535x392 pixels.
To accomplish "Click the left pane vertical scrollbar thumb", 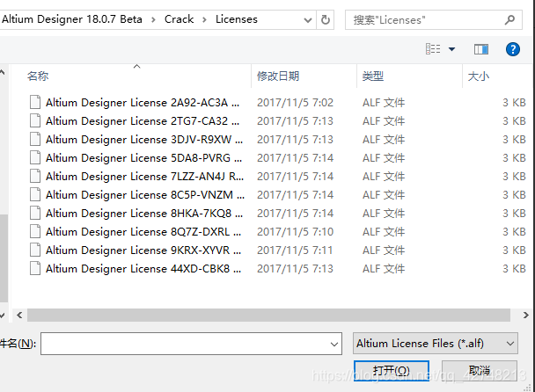I will coord(4,258).
